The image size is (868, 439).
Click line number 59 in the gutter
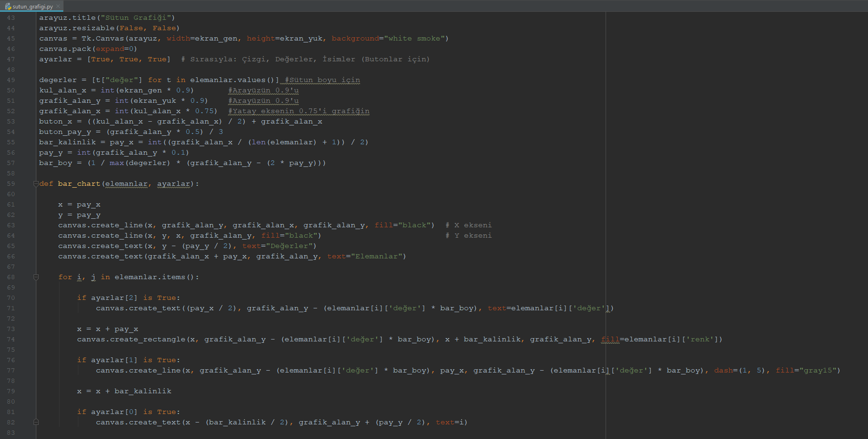pyautogui.click(x=11, y=184)
